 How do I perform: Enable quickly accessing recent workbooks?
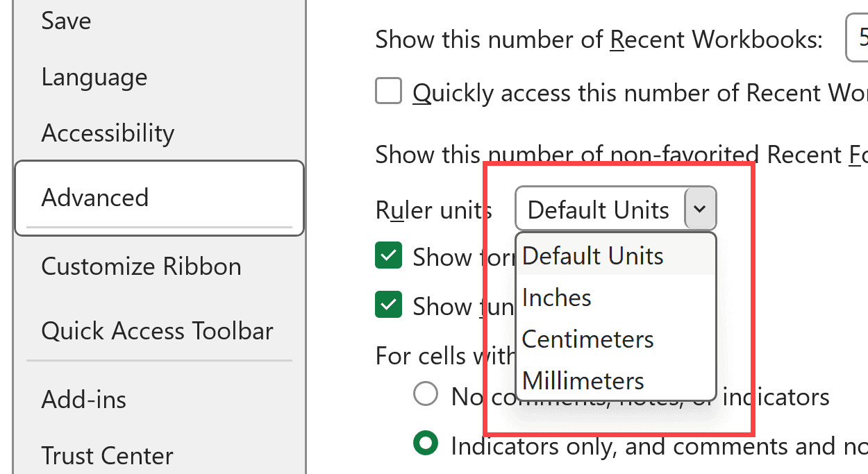coord(388,91)
